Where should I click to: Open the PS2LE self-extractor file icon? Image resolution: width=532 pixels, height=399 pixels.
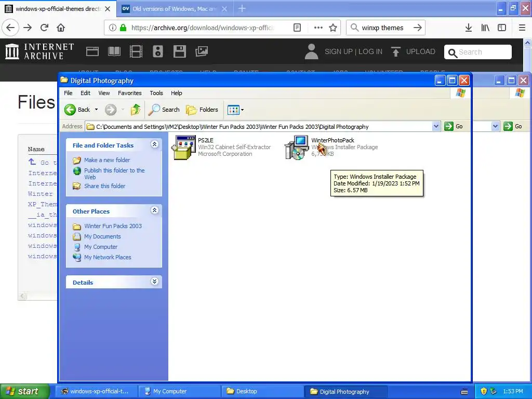coord(183,147)
